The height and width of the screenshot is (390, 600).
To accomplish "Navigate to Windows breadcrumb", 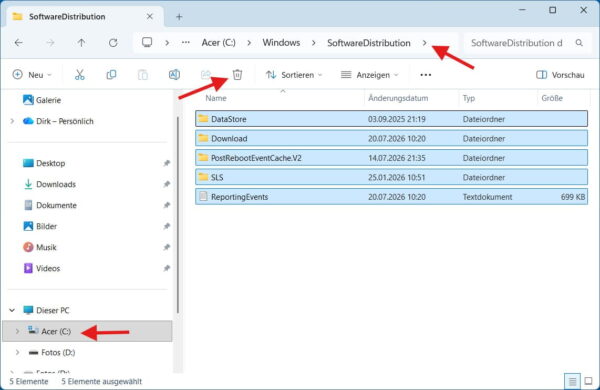I will point(281,43).
